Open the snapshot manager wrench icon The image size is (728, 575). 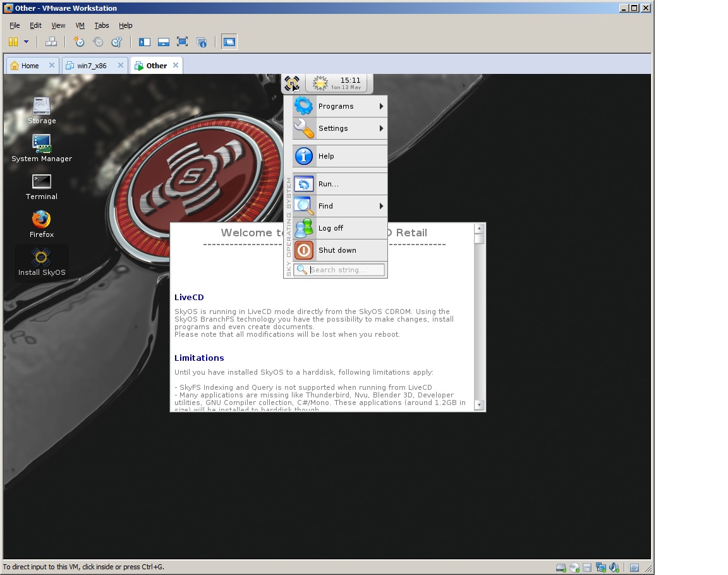(116, 42)
